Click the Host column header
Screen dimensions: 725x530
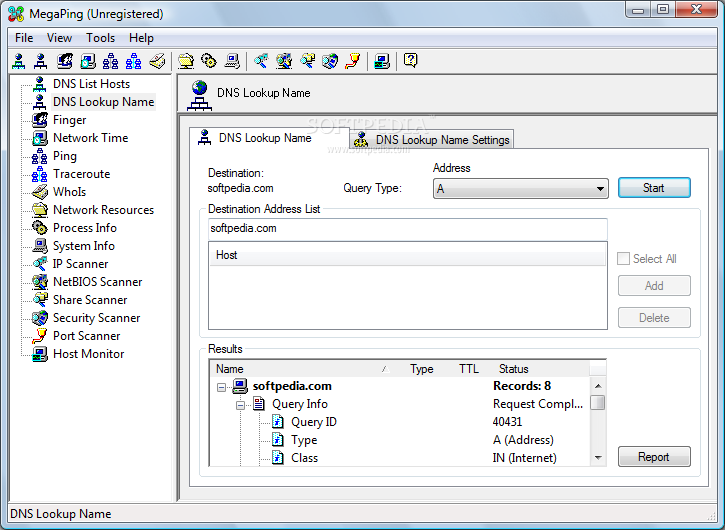407,255
